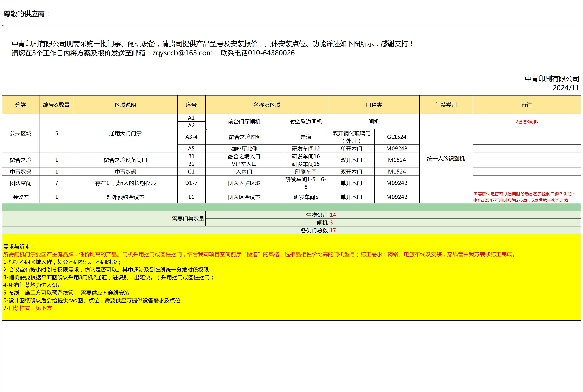The height and width of the screenshot is (392, 583).
Task: Select the B2 serial cell
Action: [x=191, y=164]
